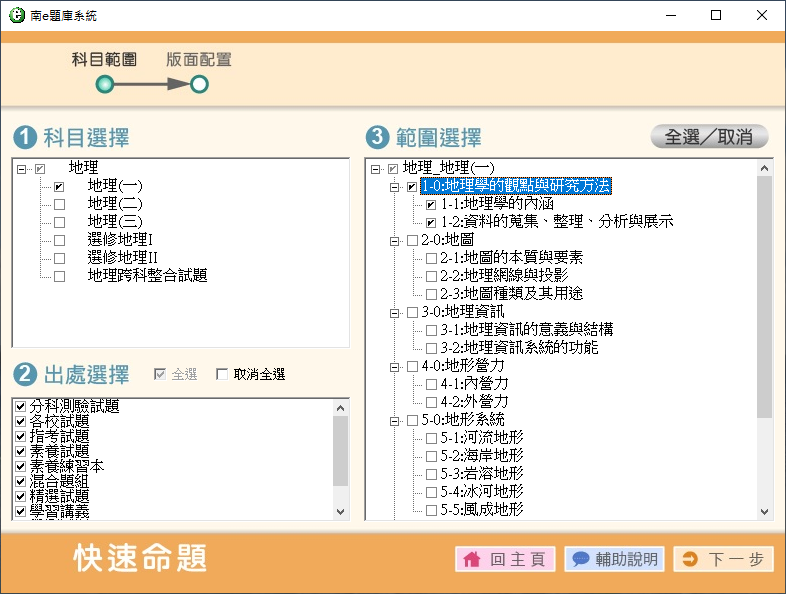Go to next step with 下一步
The width and height of the screenshot is (786, 594).
[723, 560]
